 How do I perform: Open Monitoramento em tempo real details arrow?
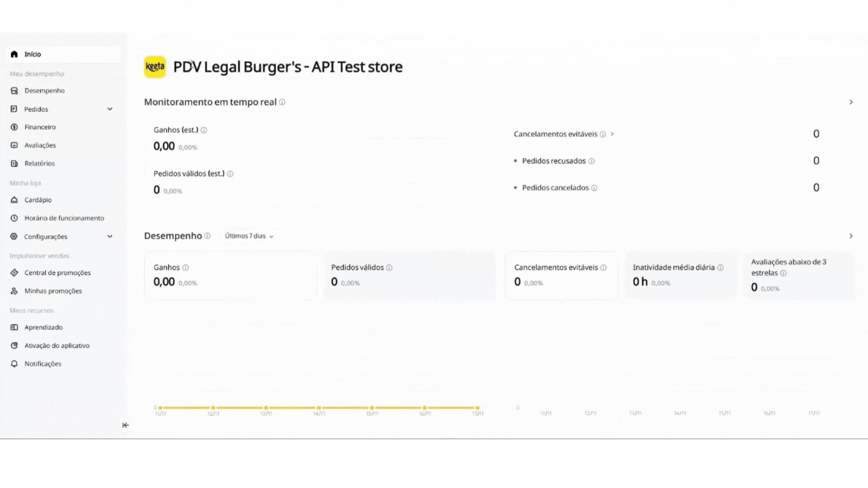click(x=851, y=102)
